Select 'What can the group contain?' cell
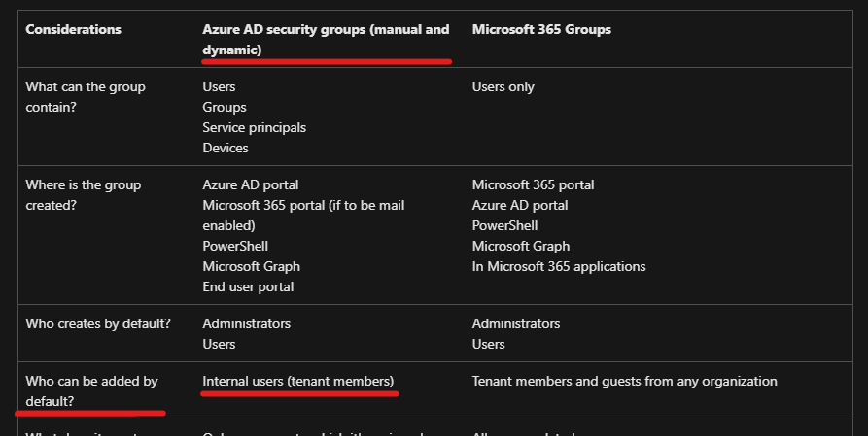868x436 pixels. pos(86,97)
